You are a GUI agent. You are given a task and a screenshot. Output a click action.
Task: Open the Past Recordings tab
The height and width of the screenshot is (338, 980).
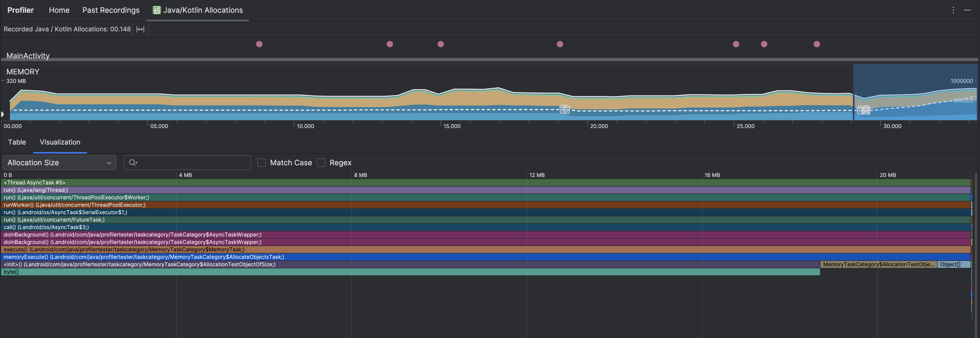[x=111, y=10]
